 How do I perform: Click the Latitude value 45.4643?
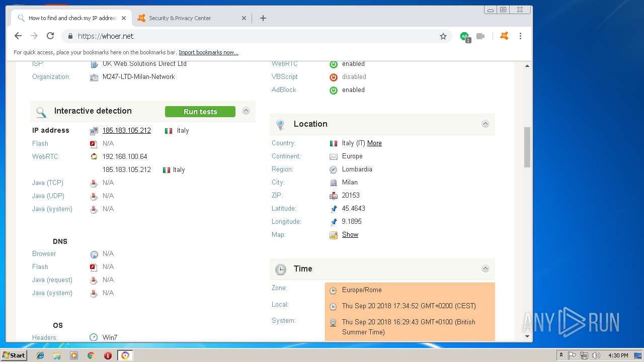(x=354, y=209)
